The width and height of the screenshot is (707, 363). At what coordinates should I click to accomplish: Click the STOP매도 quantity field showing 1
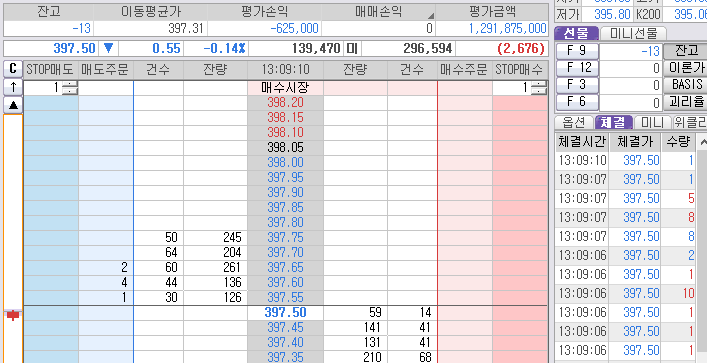(x=43, y=88)
